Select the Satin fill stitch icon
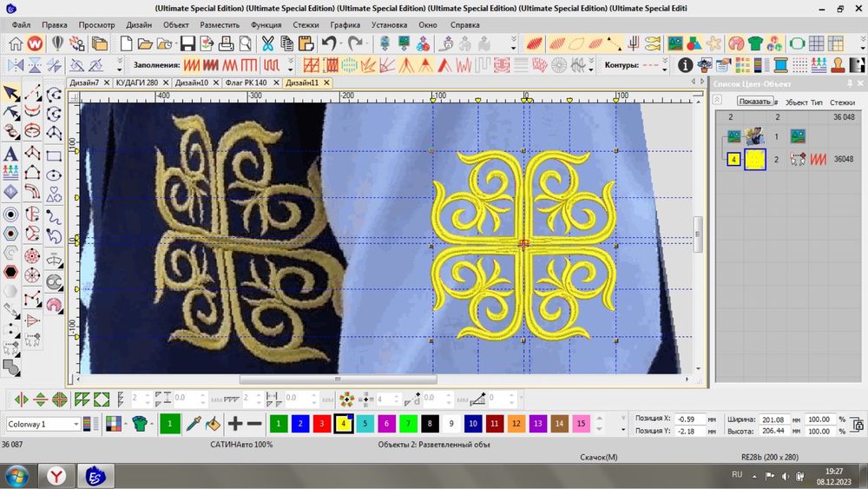 (x=192, y=65)
